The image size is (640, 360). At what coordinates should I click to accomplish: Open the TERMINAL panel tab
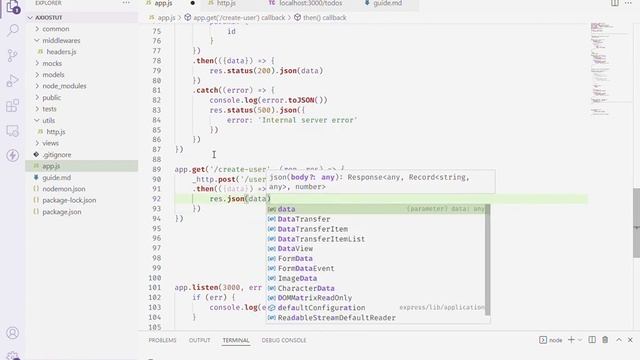point(236,340)
